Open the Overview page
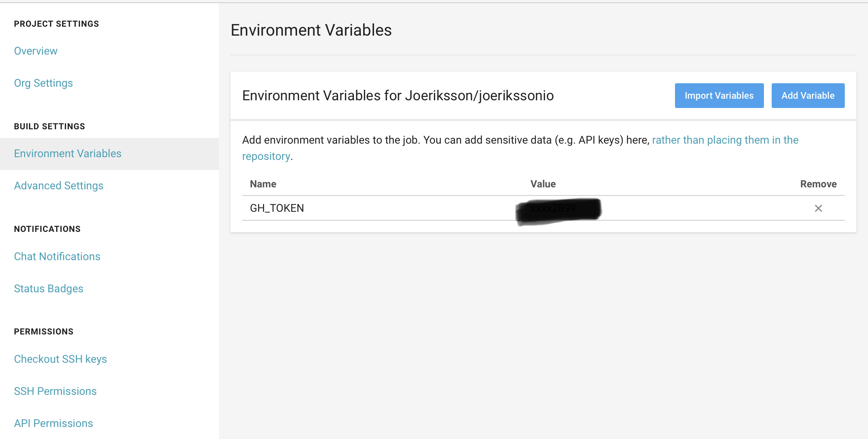 36,51
